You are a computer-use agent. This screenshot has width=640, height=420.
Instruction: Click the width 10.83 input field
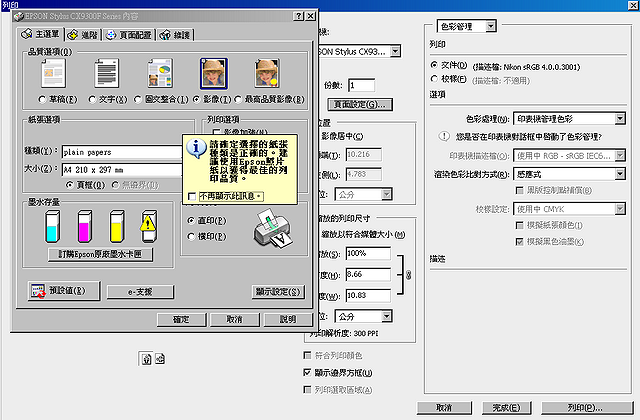(368, 296)
